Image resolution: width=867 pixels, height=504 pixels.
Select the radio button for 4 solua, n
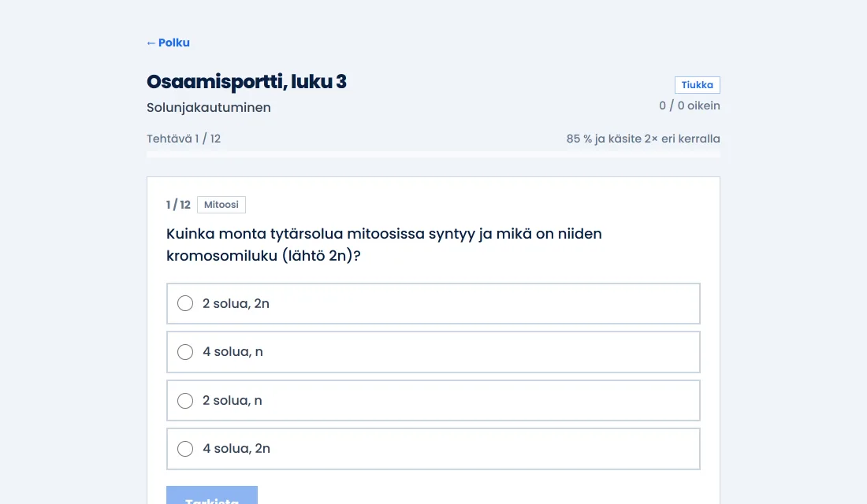click(x=185, y=352)
